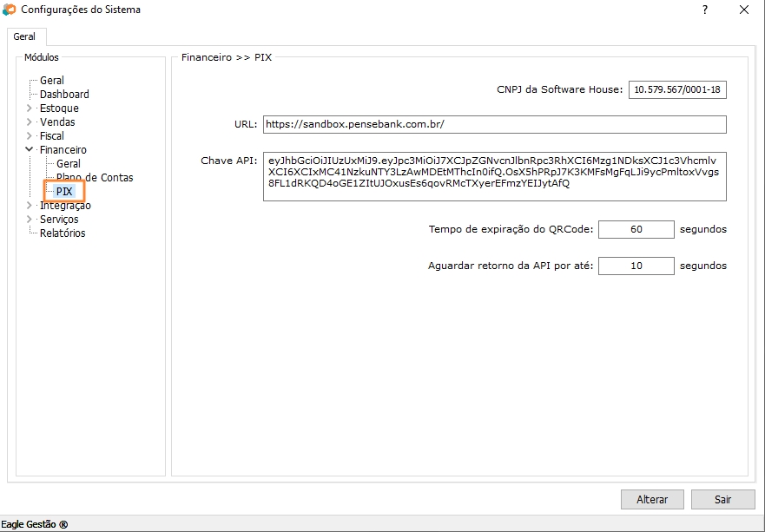Click the Sair button
The image size is (765, 532).
coord(723,499)
